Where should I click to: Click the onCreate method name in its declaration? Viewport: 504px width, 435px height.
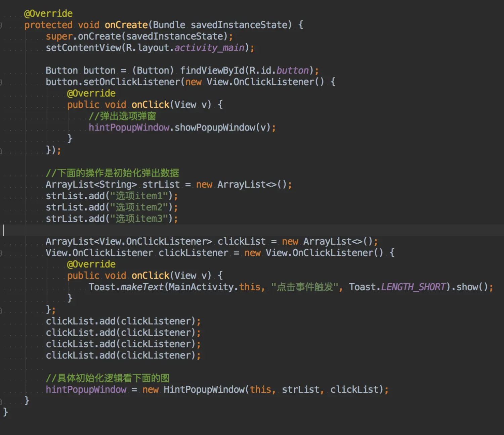click(126, 25)
